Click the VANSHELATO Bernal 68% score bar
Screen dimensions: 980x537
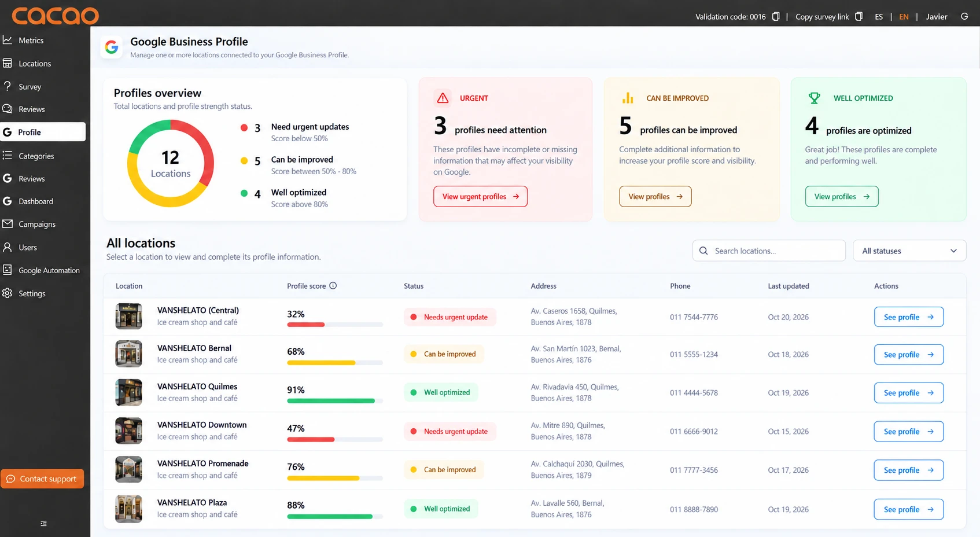(335, 363)
